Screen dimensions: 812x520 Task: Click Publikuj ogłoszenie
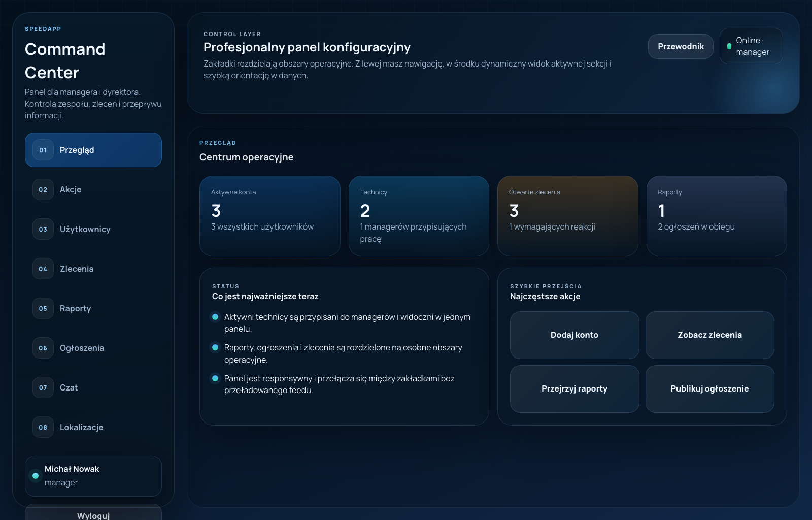click(x=709, y=389)
